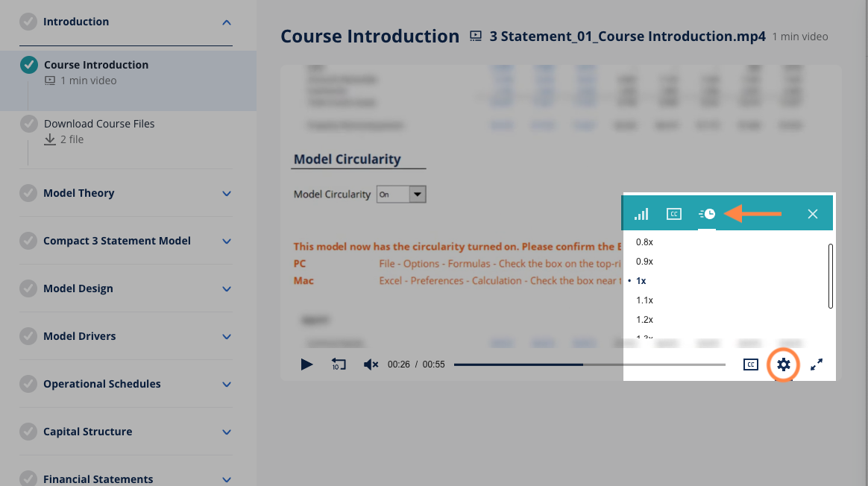This screenshot has height=486, width=868.
Task: Select the playback speed tab icon
Action: click(707, 214)
